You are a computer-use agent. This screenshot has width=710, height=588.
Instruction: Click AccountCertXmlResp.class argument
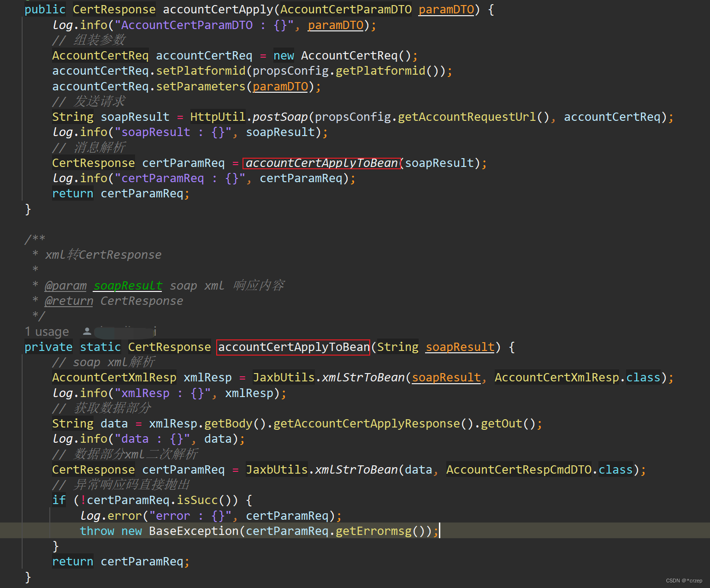pos(577,377)
